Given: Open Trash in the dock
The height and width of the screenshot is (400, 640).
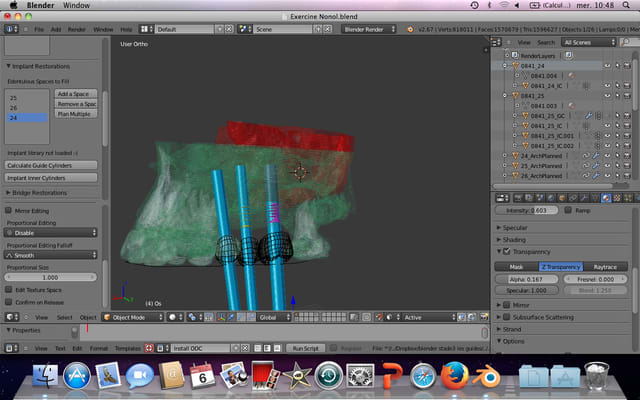Looking at the screenshot, I should tap(597, 377).
